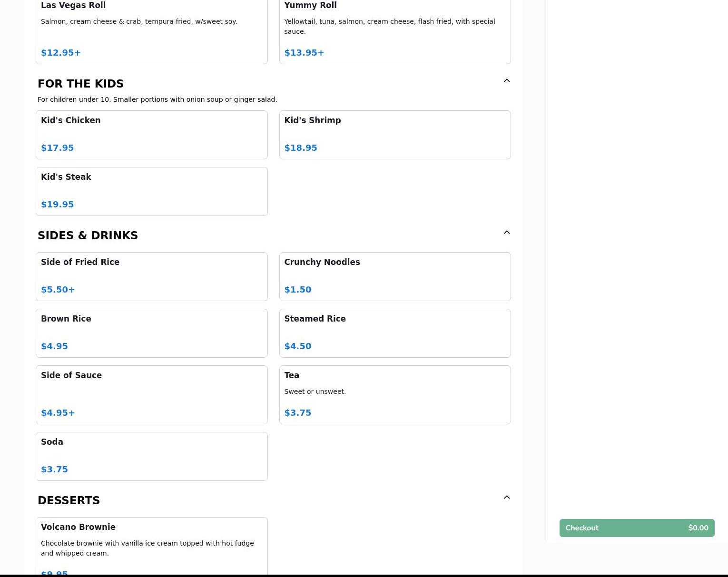Click the kids section subtitle about children under 10
Screen dimensions: 728x577
tap(157, 99)
